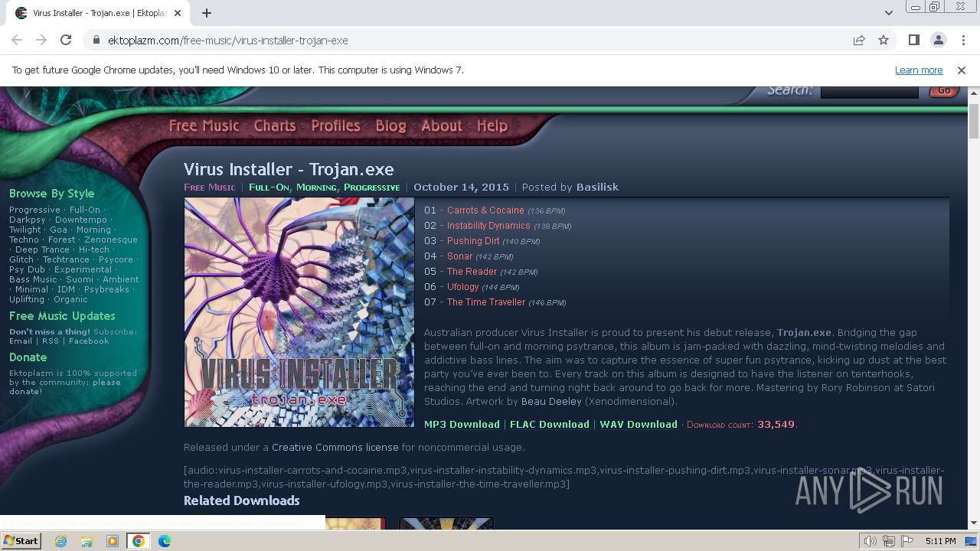Filter by Progressive tag under the title

click(371, 187)
